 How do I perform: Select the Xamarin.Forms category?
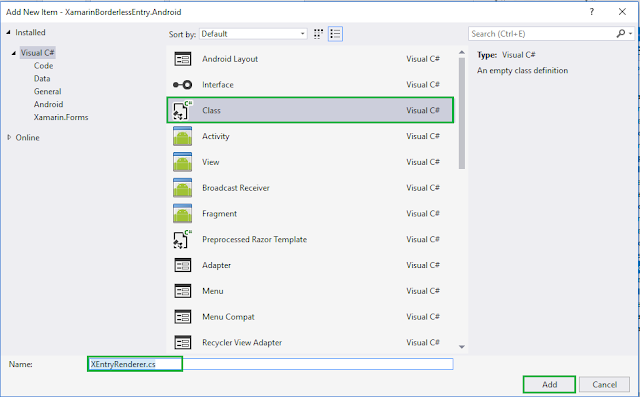coord(61,118)
